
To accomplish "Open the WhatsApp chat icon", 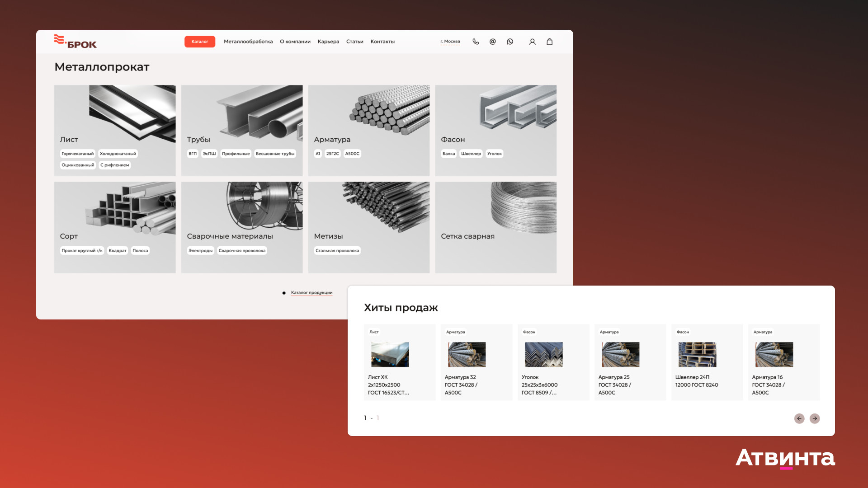I will (x=510, y=42).
